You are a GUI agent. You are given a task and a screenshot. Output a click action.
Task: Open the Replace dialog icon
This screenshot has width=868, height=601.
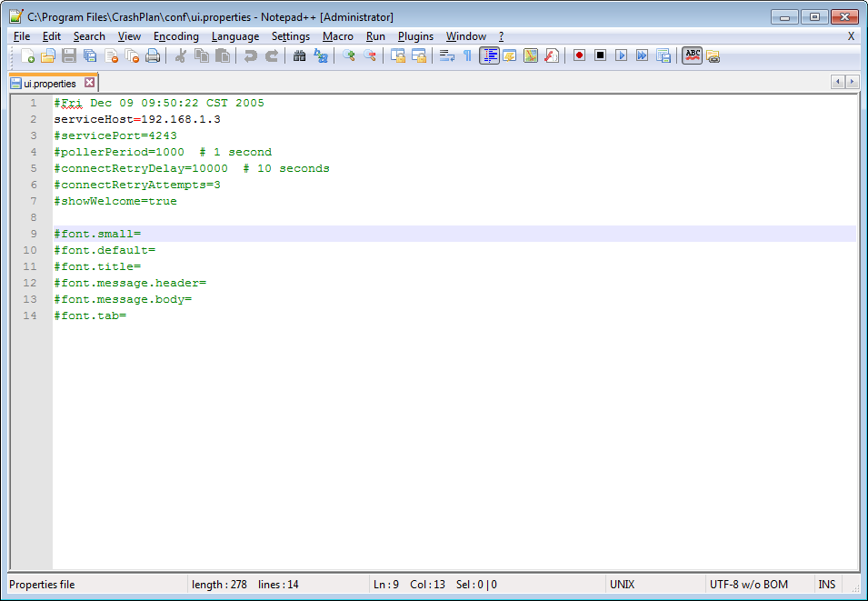tap(321, 56)
